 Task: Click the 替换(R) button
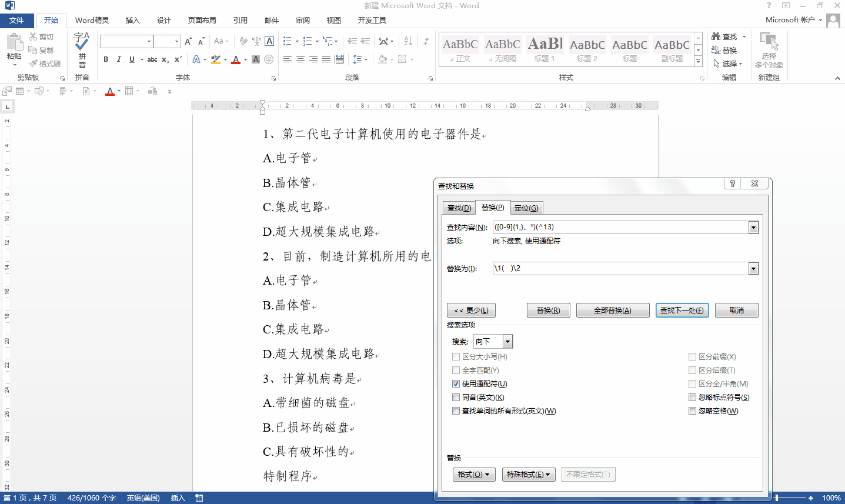549,311
